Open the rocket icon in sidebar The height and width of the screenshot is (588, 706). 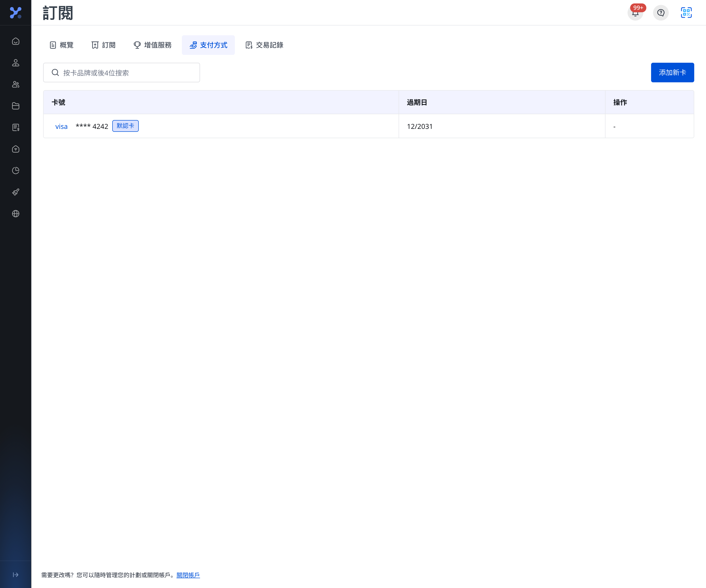[15, 192]
